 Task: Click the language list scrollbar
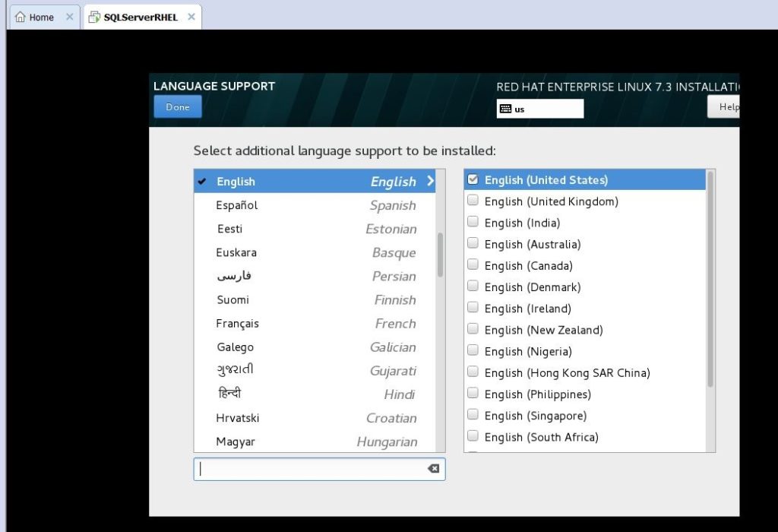441,255
